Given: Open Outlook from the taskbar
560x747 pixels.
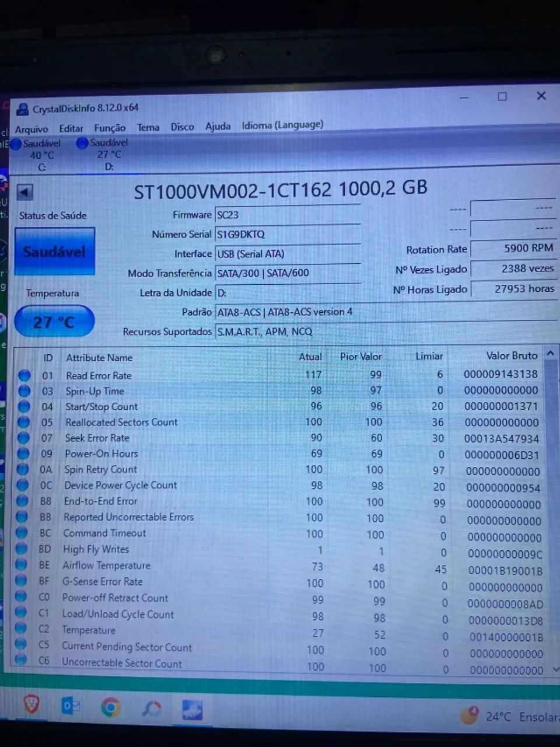Looking at the screenshot, I should (71, 707).
